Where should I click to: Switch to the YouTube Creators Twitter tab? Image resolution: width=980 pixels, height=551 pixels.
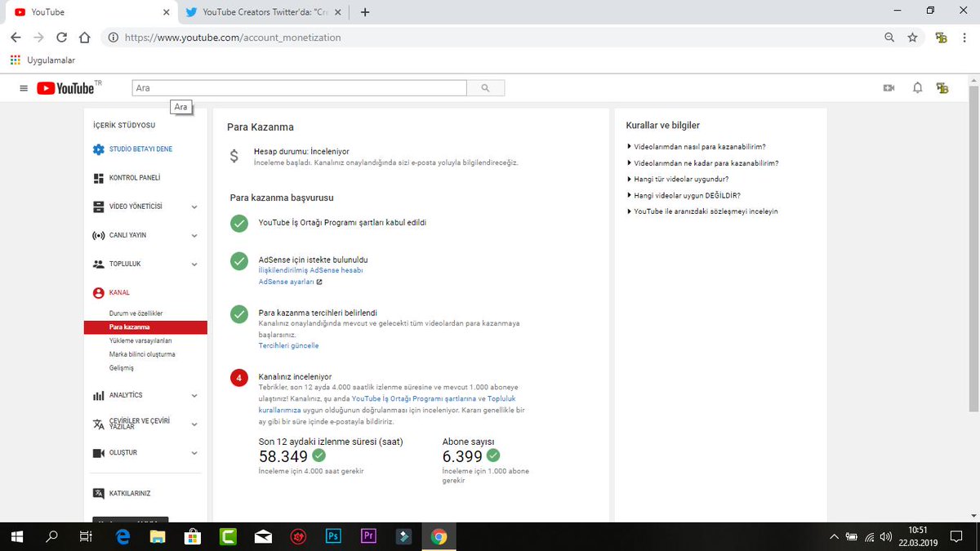pos(264,12)
